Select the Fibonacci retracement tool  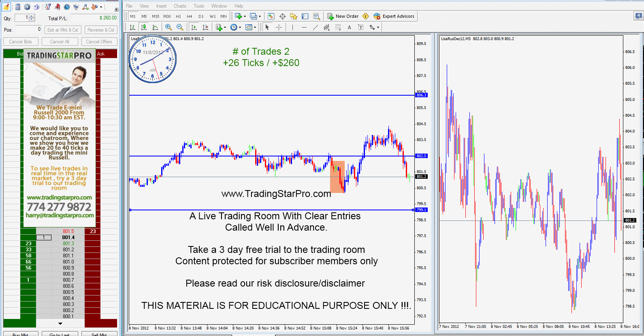[x=338, y=27]
